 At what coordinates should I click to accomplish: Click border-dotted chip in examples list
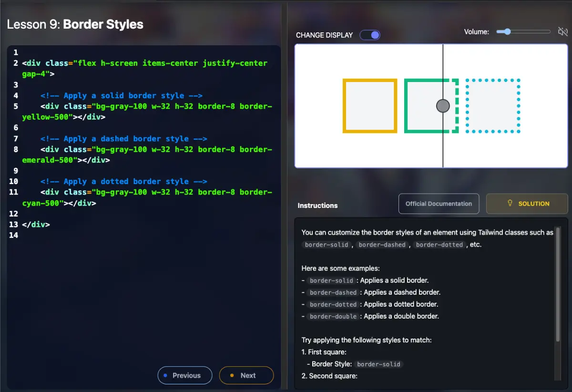(333, 304)
